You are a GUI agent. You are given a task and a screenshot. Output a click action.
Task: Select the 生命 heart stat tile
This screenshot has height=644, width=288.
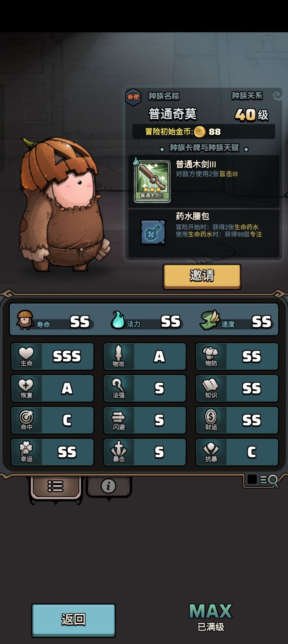point(52,356)
